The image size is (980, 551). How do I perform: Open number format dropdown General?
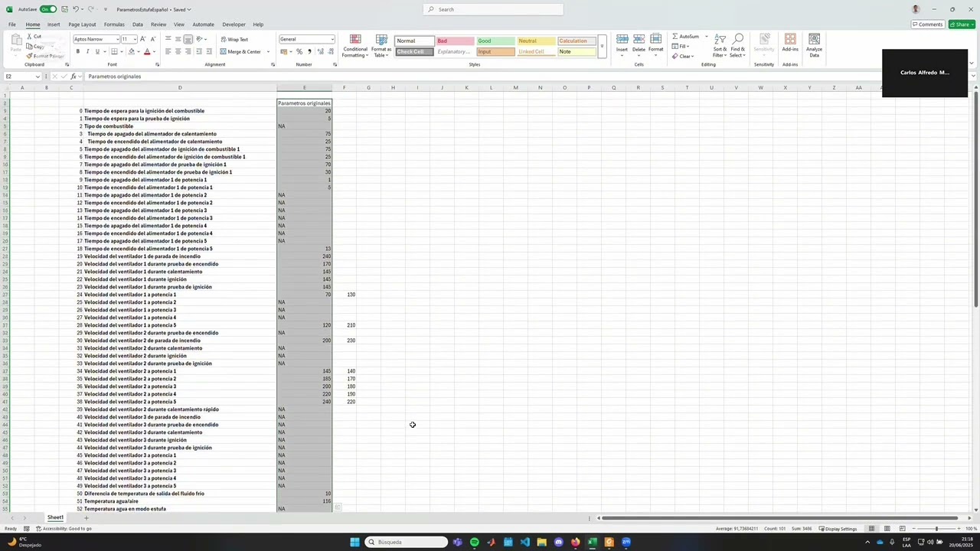(332, 39)
